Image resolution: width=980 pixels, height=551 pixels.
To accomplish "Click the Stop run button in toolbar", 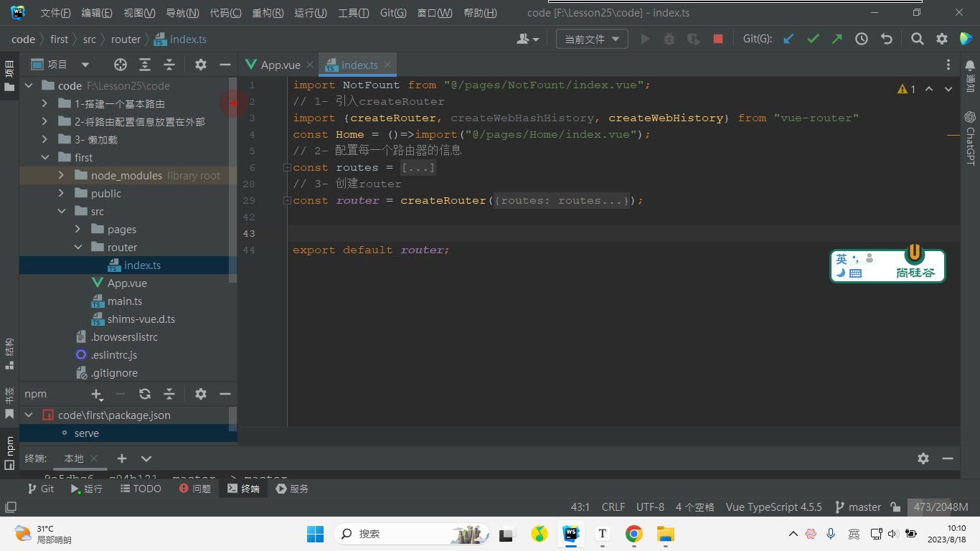I will [x=718, y=39].
